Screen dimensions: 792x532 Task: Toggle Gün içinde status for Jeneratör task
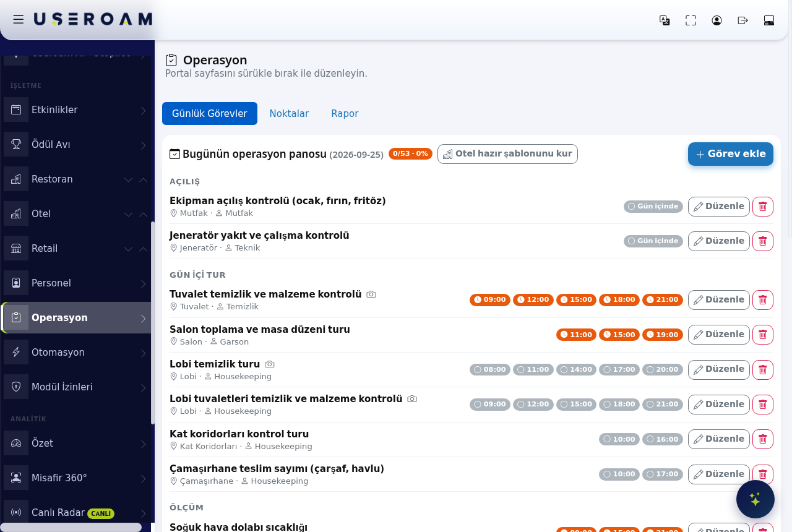click(653, 241)
